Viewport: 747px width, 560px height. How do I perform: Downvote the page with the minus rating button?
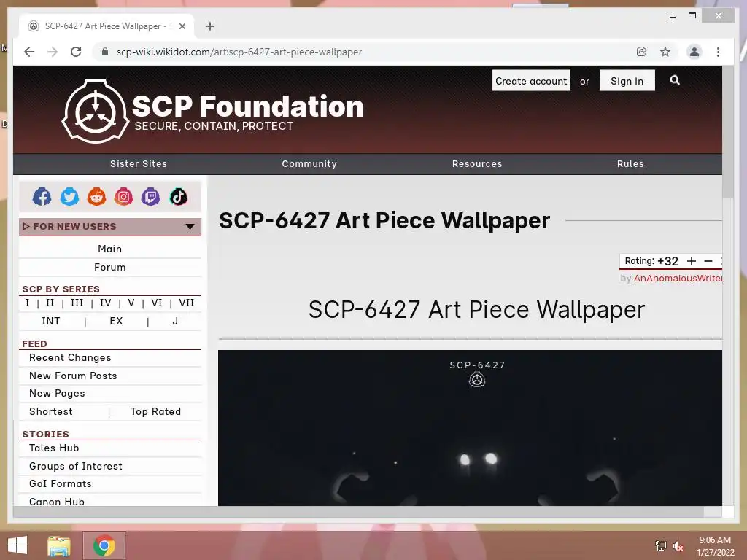click(708, 261)
